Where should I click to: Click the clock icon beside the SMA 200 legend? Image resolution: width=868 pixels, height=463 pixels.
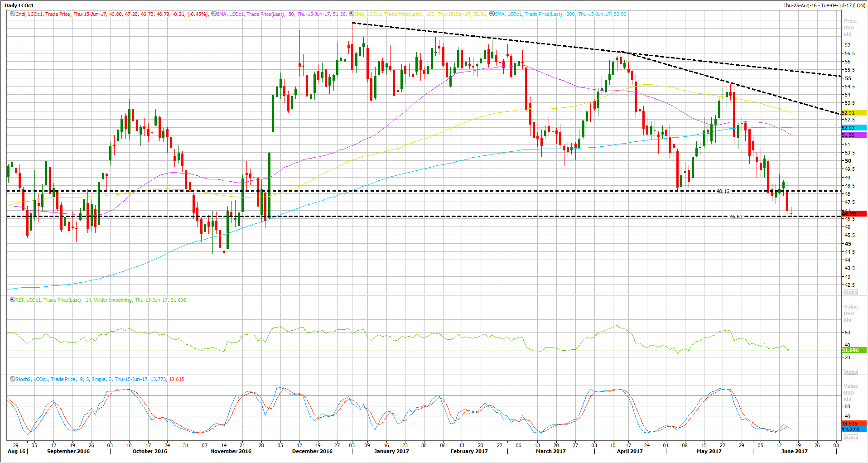coord(492,14)
